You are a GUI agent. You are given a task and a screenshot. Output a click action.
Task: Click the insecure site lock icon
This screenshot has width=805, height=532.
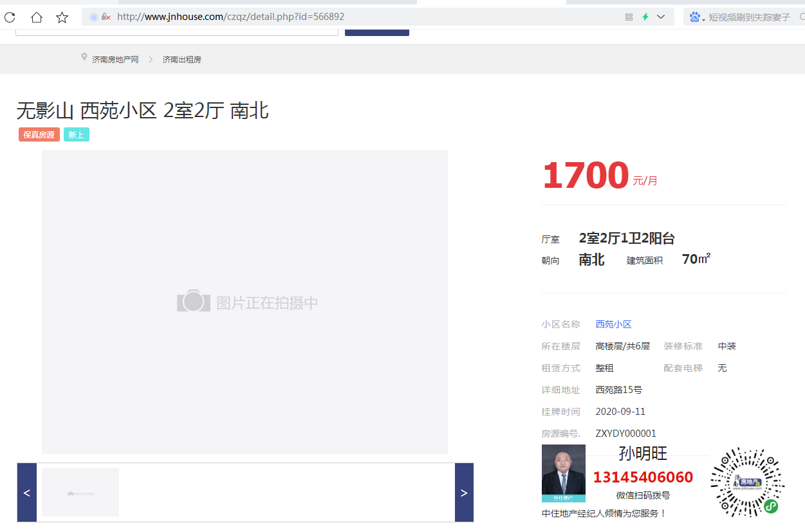tap(106, 17)
